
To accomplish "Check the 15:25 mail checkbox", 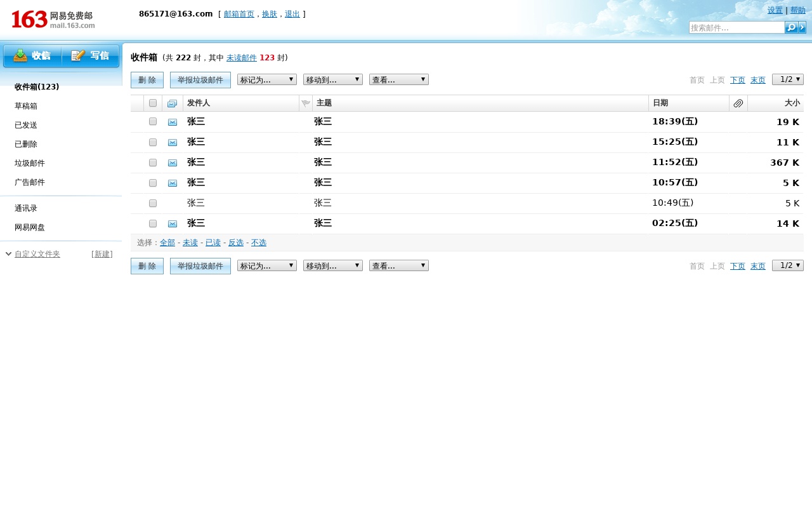I will (x=153, y=142).
